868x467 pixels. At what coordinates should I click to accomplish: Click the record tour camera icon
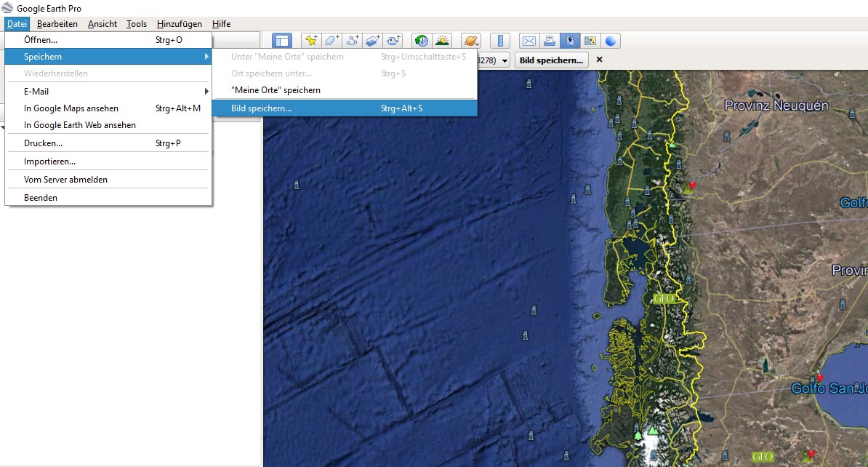coord(393,41)
